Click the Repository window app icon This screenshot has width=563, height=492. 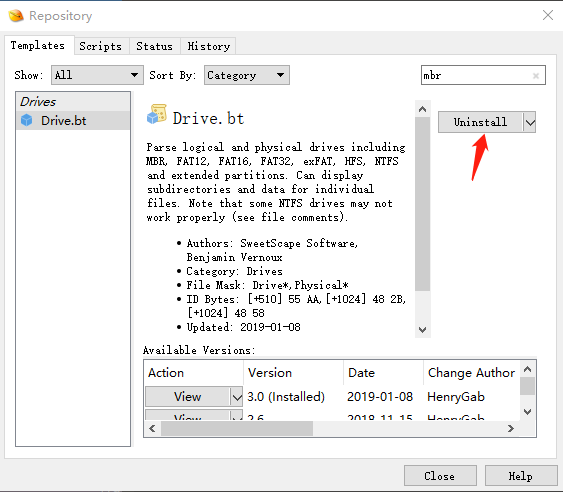pos(16,15)
